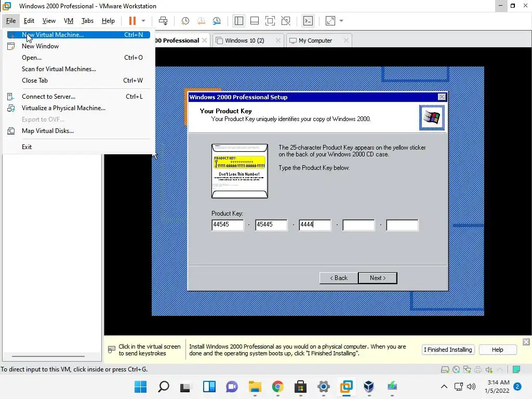Click the Pause virtual machine toolbar button
This screenshot has width=532, height=399.
click(x=132, y=21)
